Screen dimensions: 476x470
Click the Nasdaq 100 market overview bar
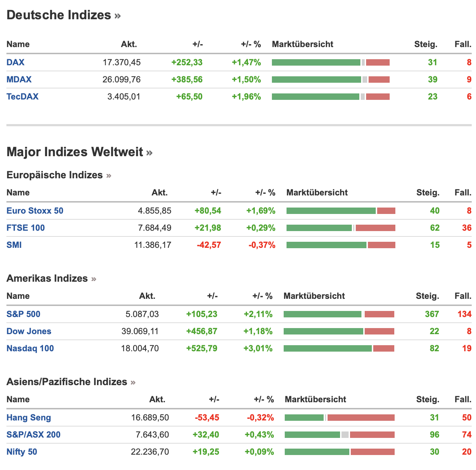coord(339,348)
